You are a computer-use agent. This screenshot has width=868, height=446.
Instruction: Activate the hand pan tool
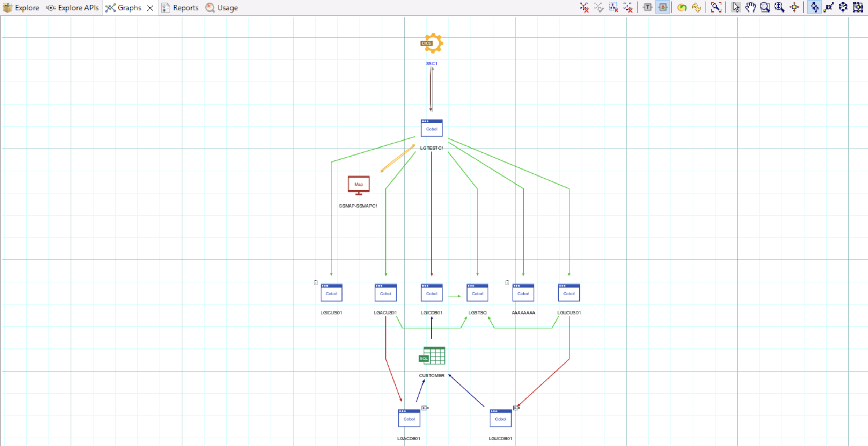750,7
